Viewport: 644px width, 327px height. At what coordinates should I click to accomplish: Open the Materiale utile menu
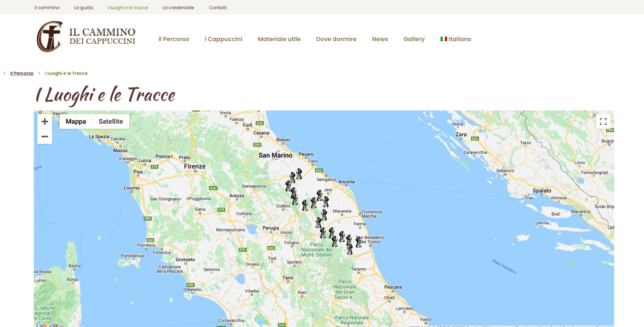(279, 39)
